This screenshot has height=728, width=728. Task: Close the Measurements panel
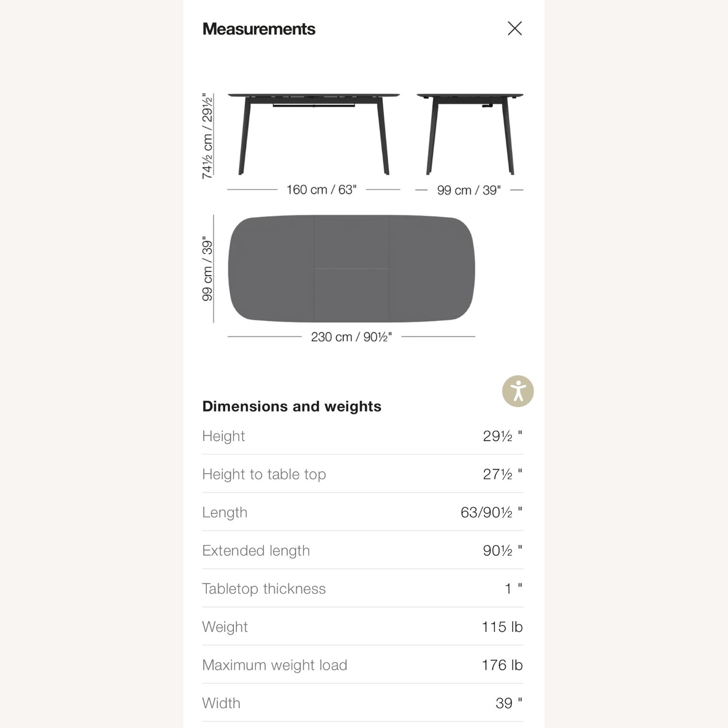[514, 29]
